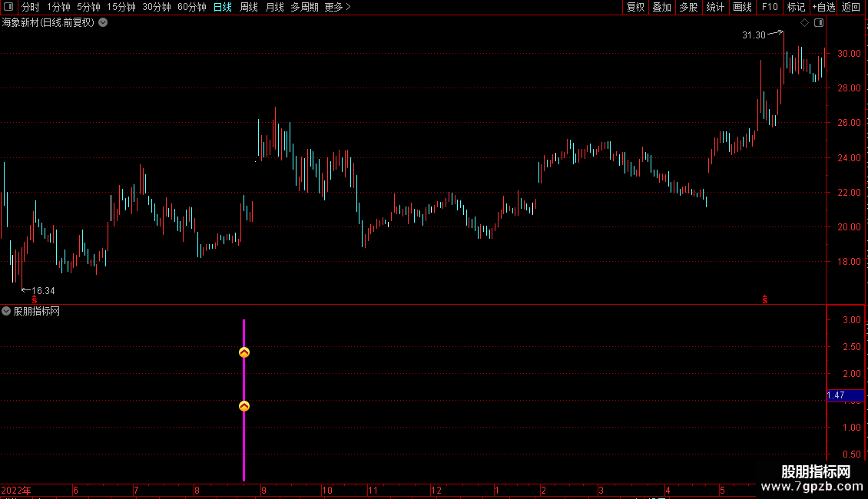Select the 30分钟 period tab
This screenshot has width=868, height=499.
[156, 7]
